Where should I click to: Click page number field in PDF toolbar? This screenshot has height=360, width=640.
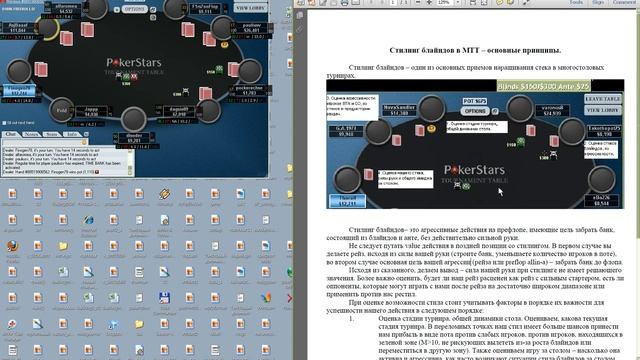pos(393,2)
